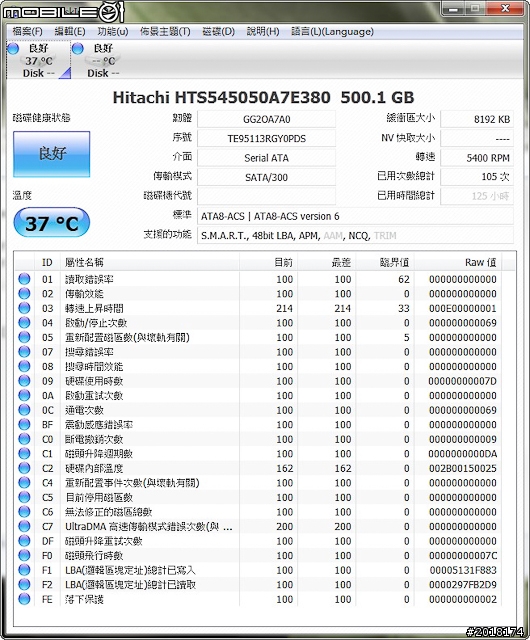
Task: Click the blue 良好 health status button
Action: coord(51,154)
